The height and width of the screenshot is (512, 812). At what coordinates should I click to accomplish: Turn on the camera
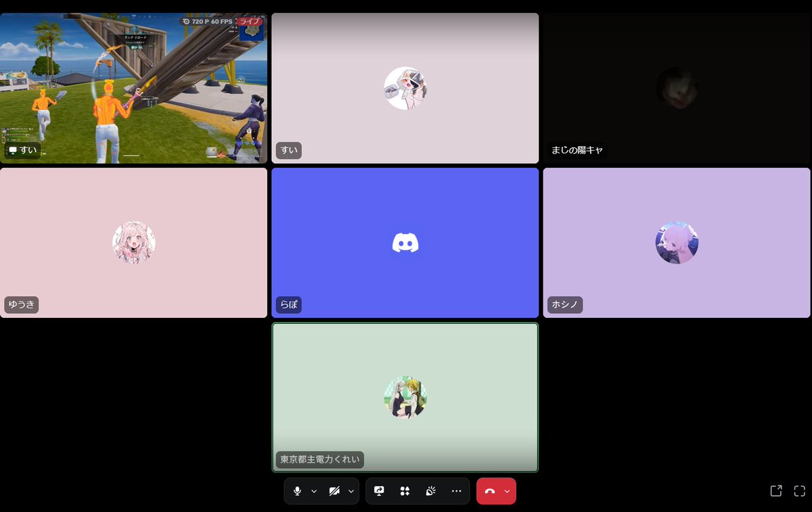tap(334, 491)
